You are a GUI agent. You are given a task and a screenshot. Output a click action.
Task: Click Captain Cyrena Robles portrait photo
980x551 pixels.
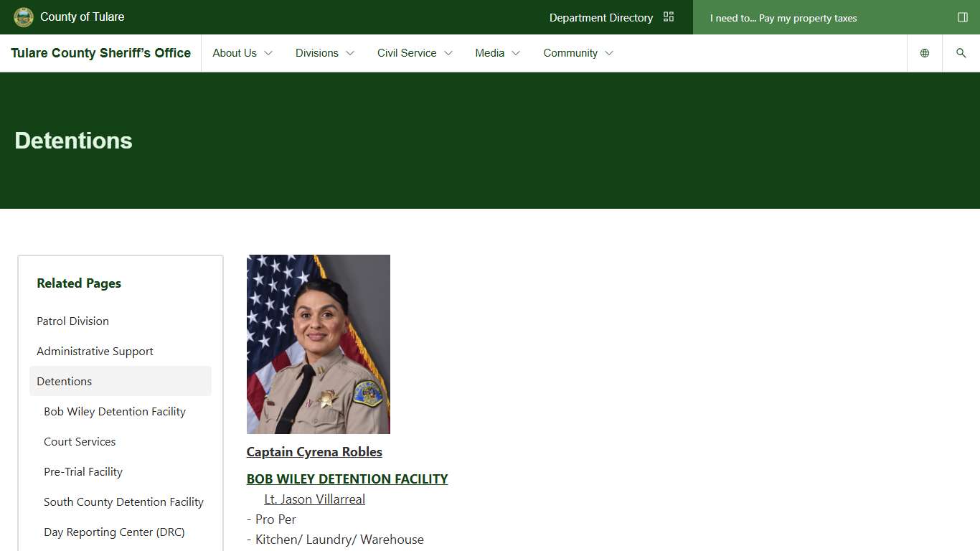[319, 344]
